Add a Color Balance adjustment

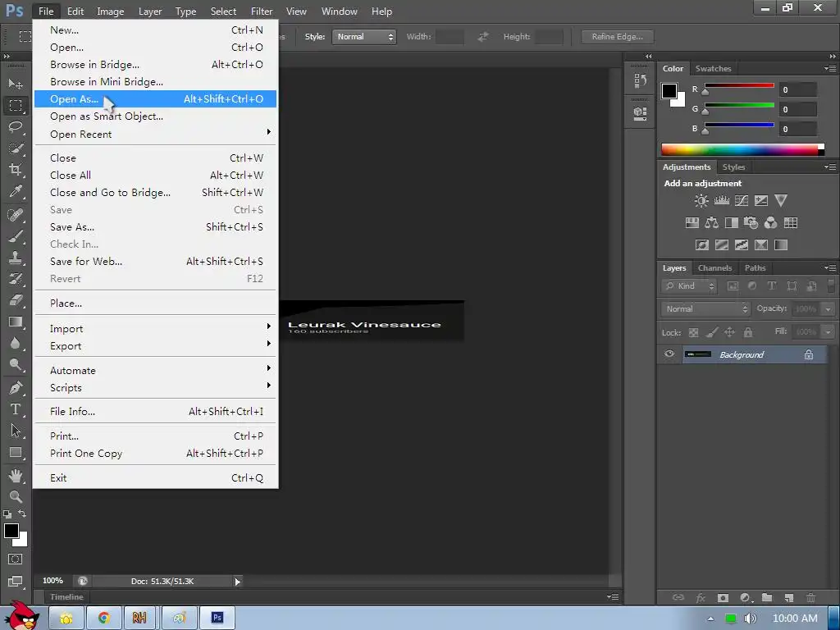[x=711, y=223]
